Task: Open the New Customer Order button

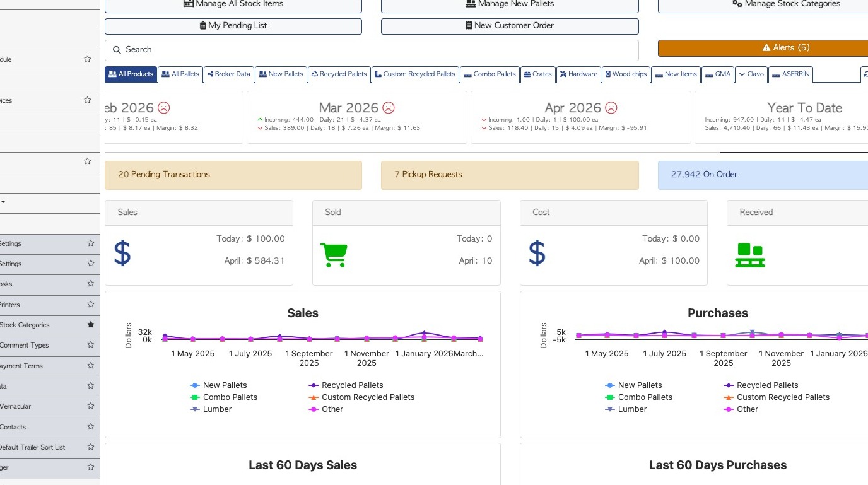Action: tap(510, 26)
